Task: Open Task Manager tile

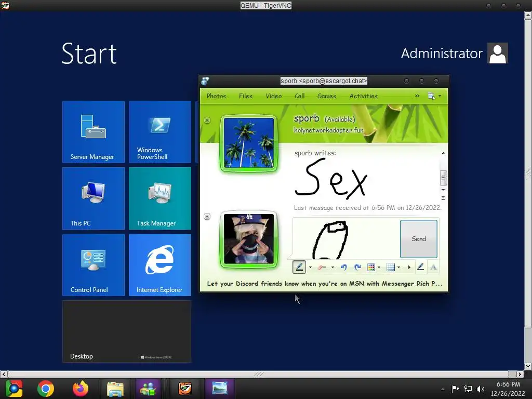Action: coord(160,198)
